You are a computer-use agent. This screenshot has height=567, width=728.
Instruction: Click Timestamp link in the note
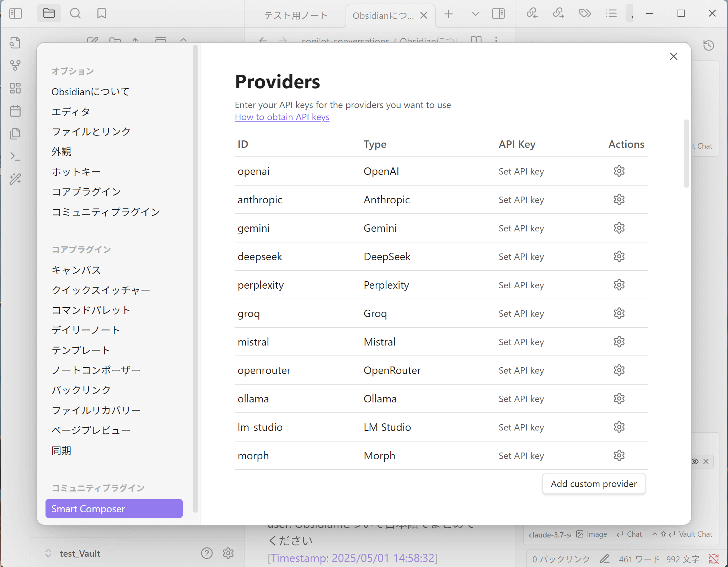coord(353,558)
